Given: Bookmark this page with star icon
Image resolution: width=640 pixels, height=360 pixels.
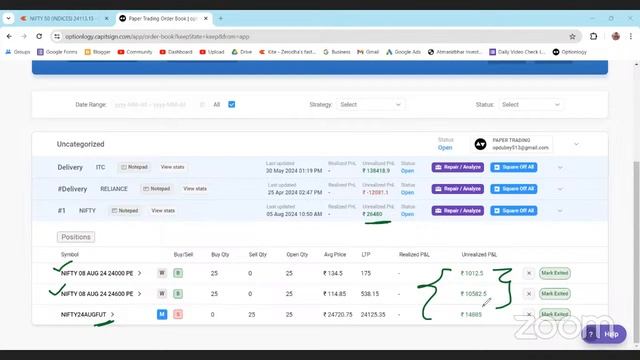Looking at the screenshot, I should coord(572,36).
